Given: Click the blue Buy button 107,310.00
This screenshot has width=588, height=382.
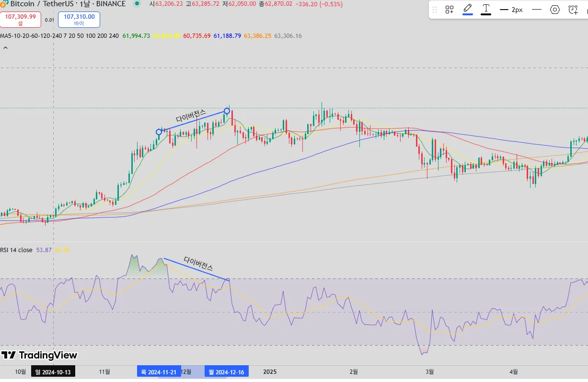Looking at the screenshot, I should coord(79,19).
